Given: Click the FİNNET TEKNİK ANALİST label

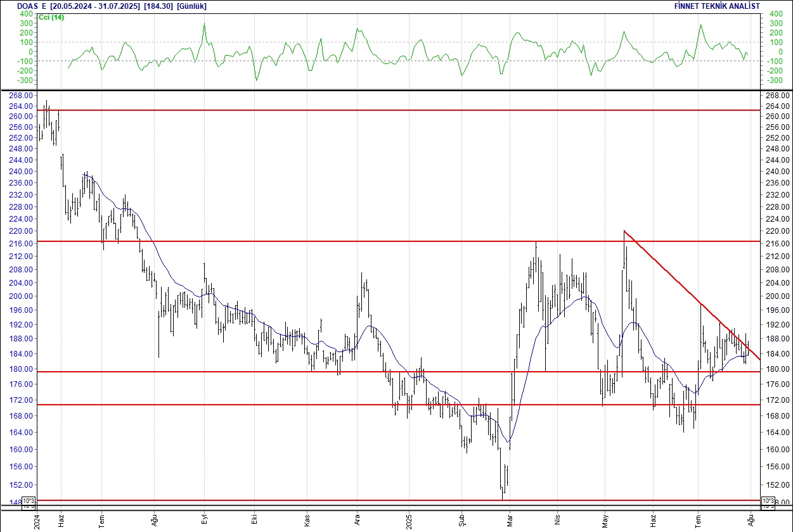Looking at the screenshot, I should pos(716,6).
